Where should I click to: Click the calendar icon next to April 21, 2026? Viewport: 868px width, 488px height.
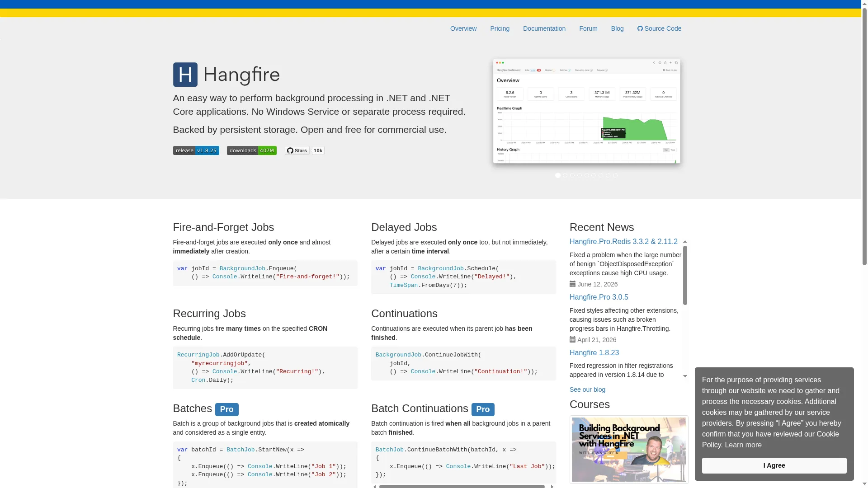tap(572, 339)
